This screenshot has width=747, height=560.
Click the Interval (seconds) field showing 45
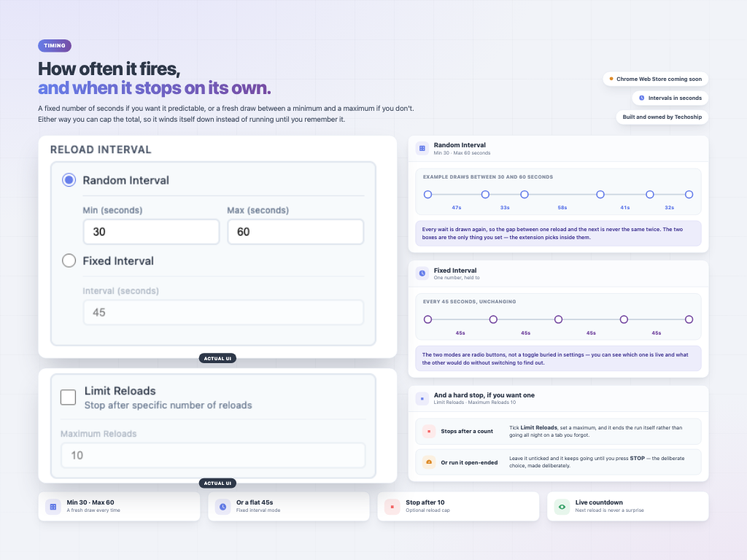[x=223, y=312]
